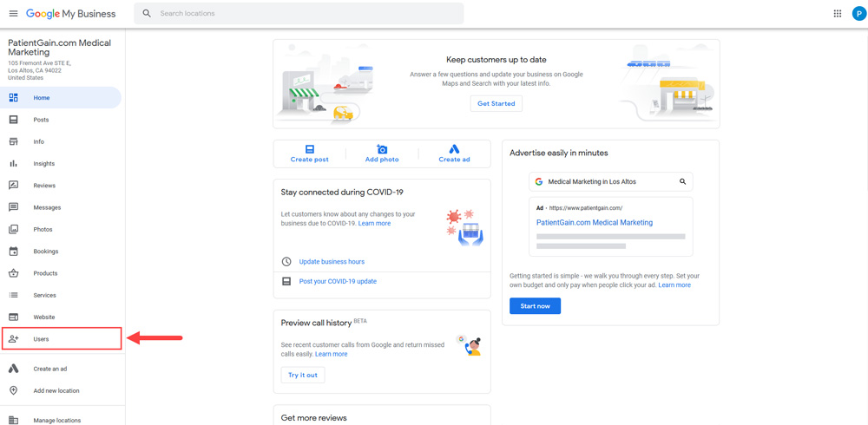
Task: Click the Create post icon
Action: (310, 149)
